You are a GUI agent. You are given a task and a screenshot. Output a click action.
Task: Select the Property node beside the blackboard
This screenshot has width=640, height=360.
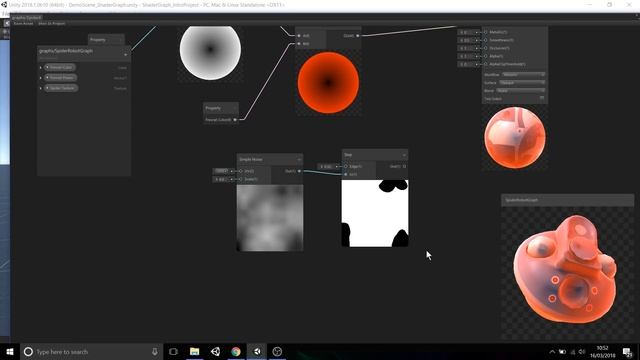(x=106, y=40)
